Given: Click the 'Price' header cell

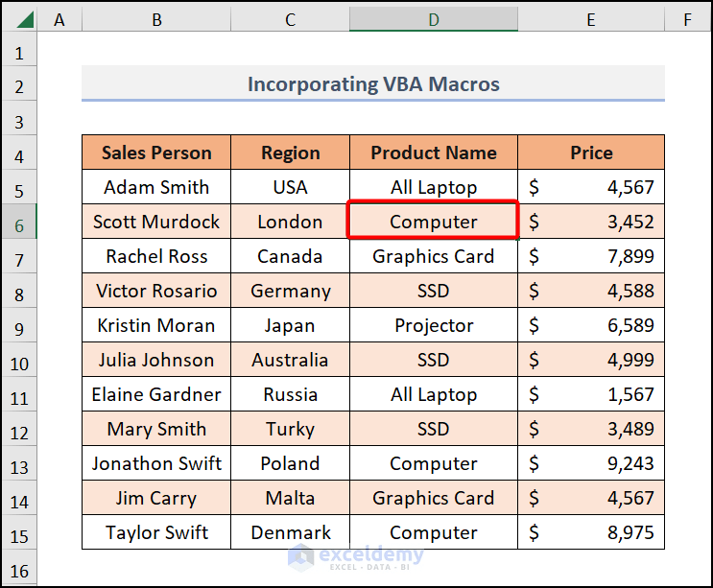Looking at the screenshot, I should 591,153.
